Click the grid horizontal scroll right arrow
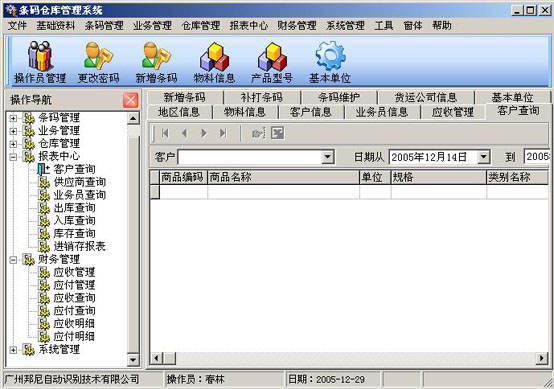The height and width of the screenshot is (389, 554). pyautogui.click(x=542, y=359)
